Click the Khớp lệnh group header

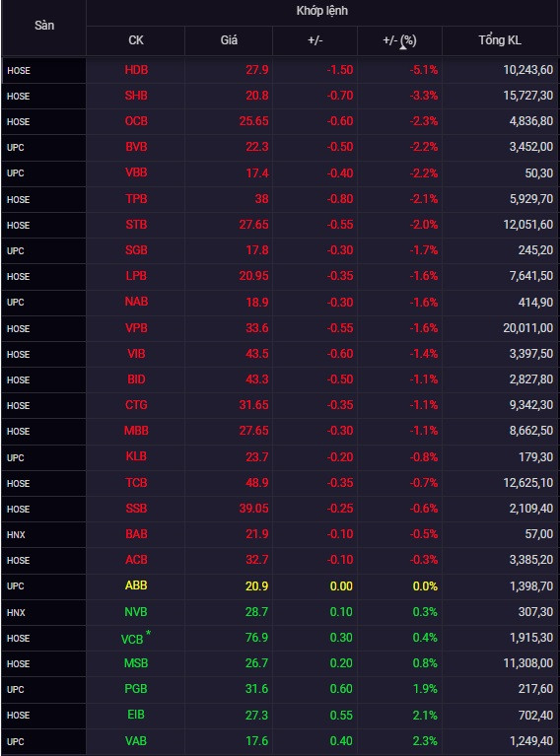click(x=321, y=11)
